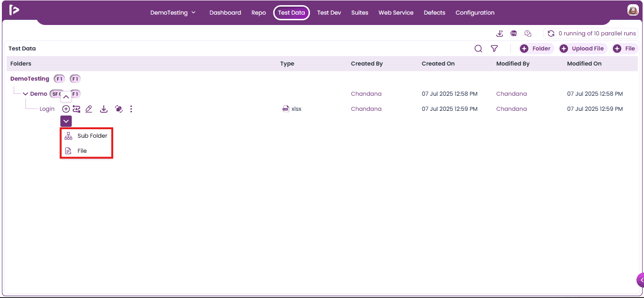Screen dimensions: 644x298
Task: Click the purple down chevron below Login
Action: click(x=66, y=121)
